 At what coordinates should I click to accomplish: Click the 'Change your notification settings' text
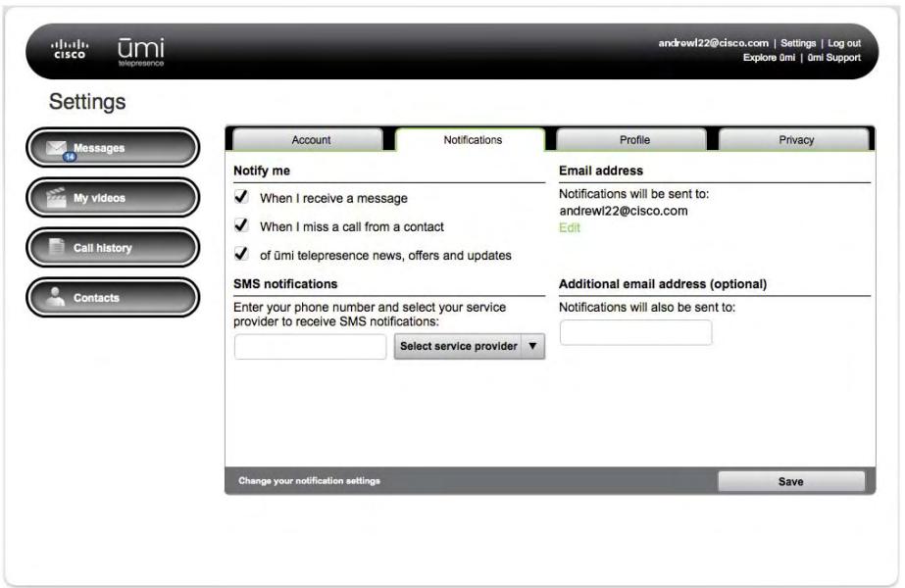click(310, 480)
